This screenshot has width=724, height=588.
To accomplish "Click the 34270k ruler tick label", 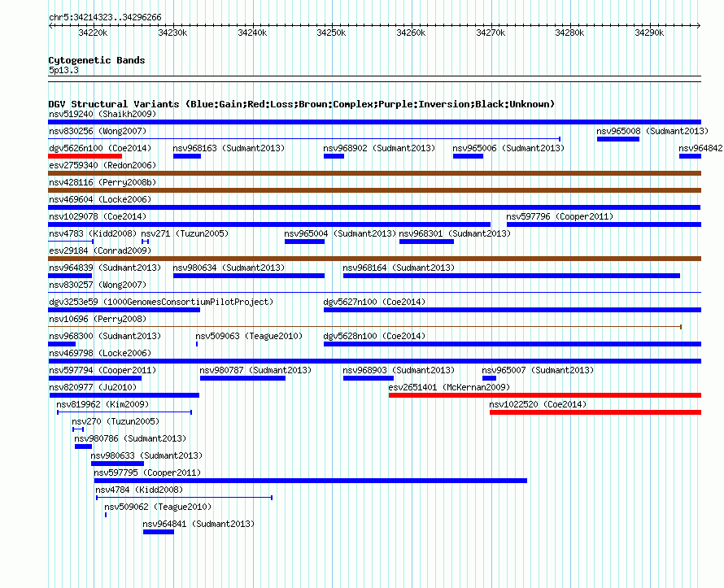I will tap(491, 33).
